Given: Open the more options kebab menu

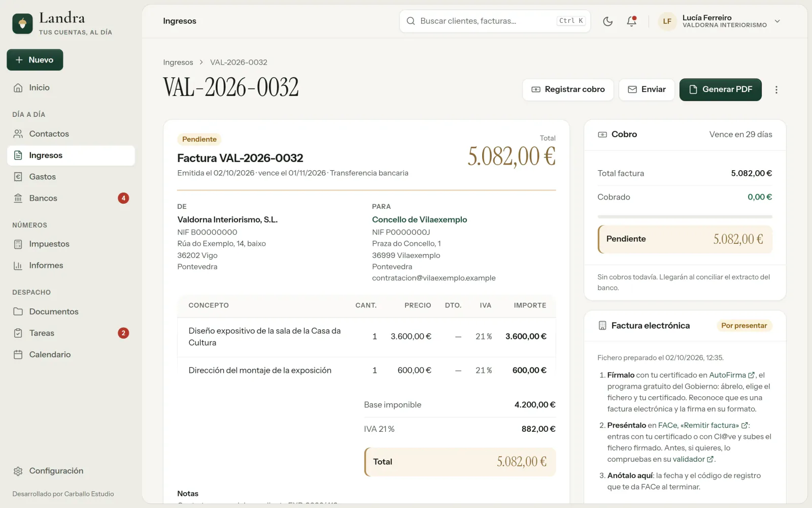Looking at the screenshot, I should 776,90.
